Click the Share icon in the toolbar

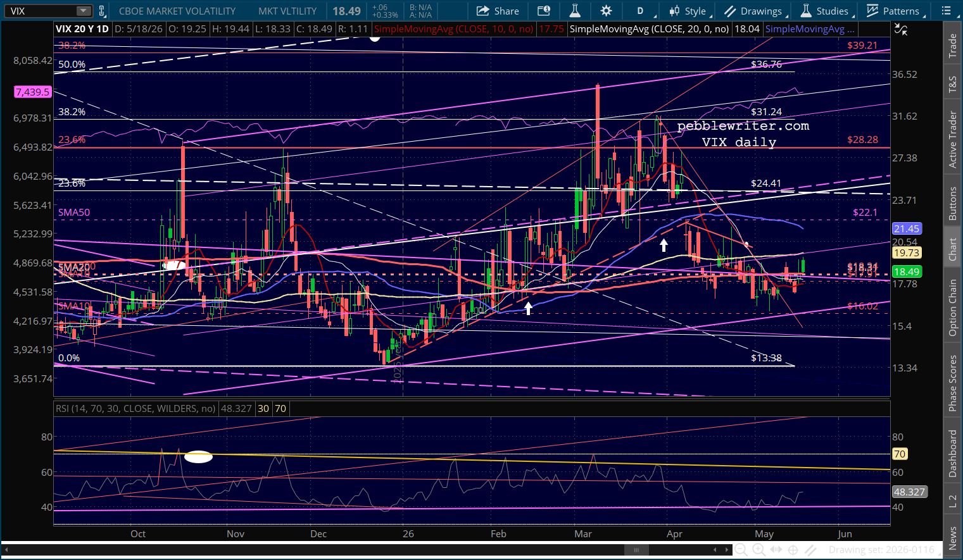498,11
